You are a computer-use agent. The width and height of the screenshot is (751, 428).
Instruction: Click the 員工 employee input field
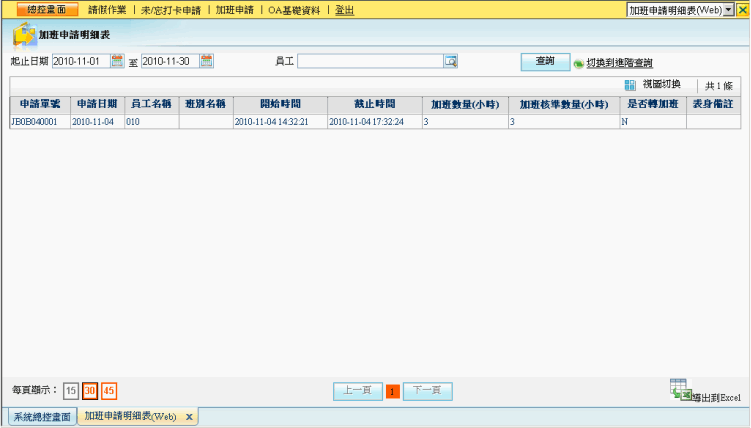370,61
